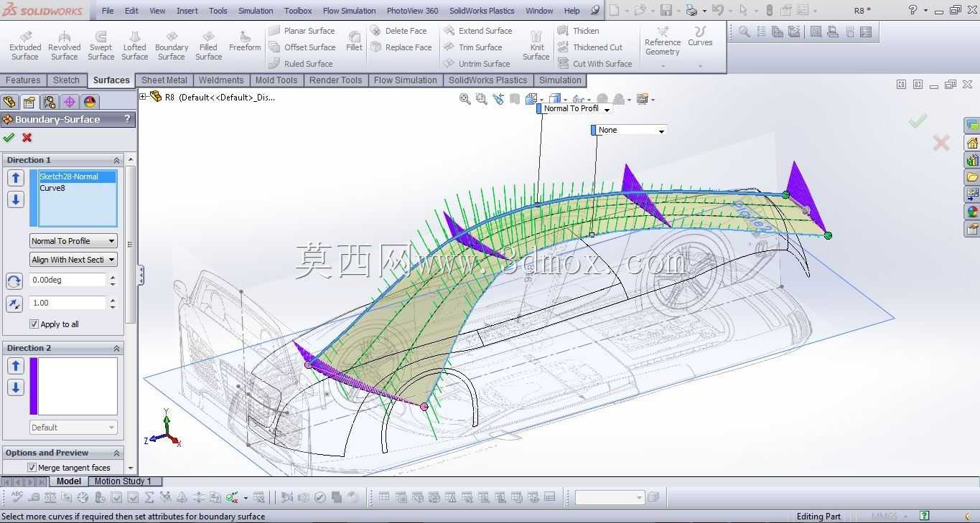Open the ConfigurationManager tab icon
The height and width of the screenshot is (523, 980).
49,102
